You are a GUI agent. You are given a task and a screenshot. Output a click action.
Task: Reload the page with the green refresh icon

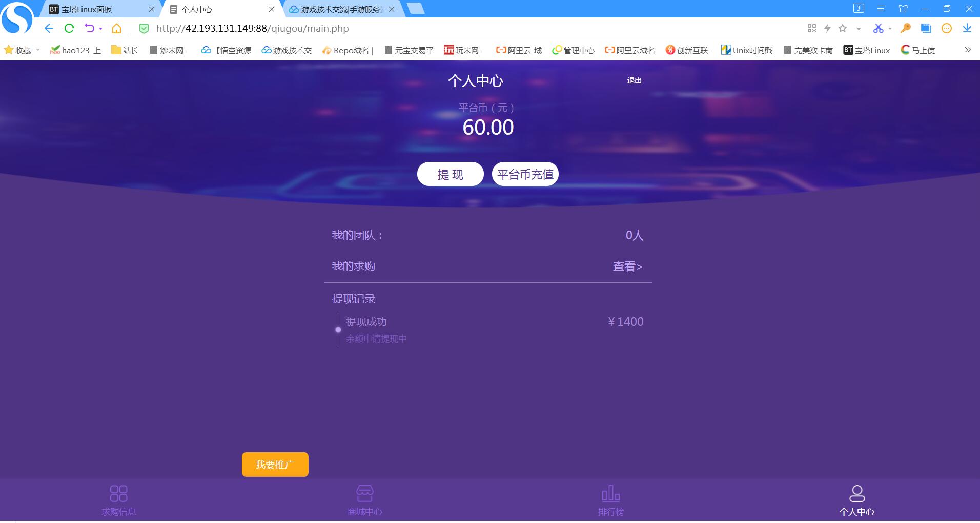click(x=69, y=28)
